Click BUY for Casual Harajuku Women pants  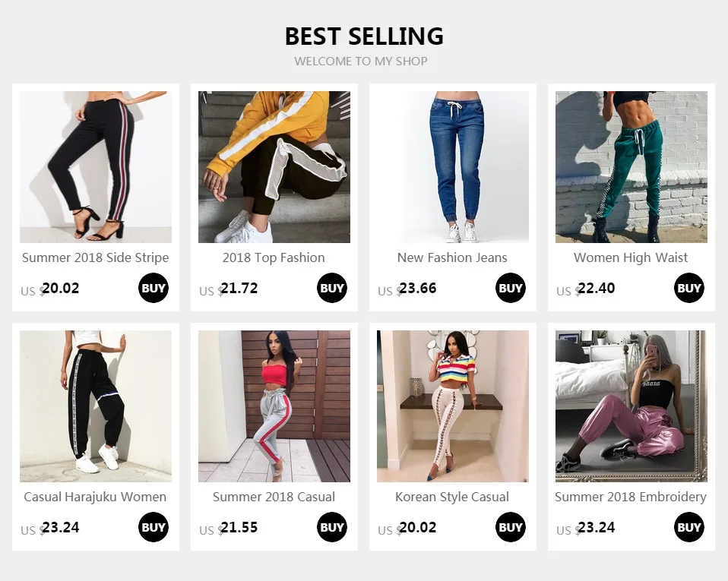click(x=154, y=527)
